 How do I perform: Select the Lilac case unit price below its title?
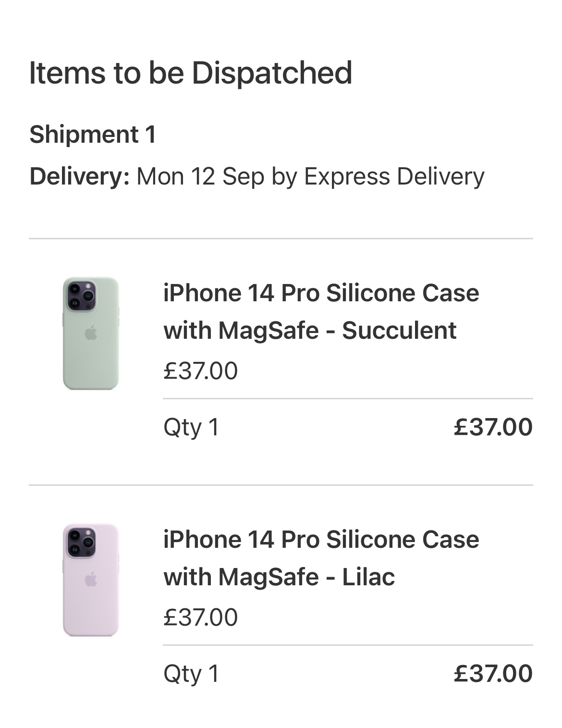pos(200,617)
